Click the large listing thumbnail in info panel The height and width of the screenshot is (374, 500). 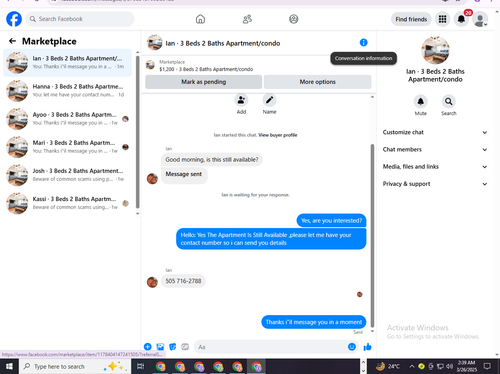point(435,50)
